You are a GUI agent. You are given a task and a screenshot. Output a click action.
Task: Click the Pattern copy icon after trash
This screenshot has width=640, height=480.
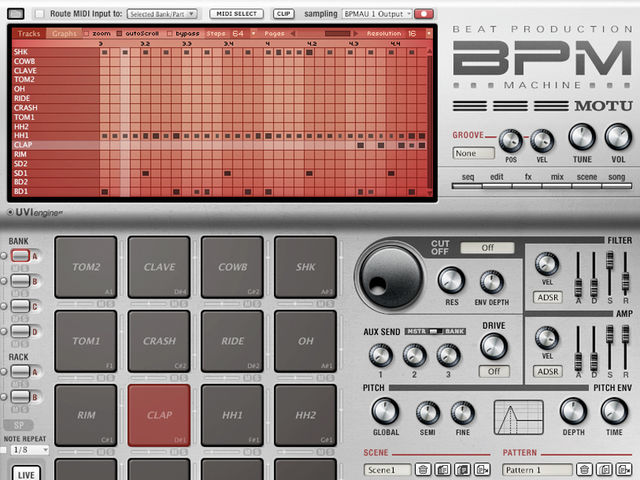[604, 470]
